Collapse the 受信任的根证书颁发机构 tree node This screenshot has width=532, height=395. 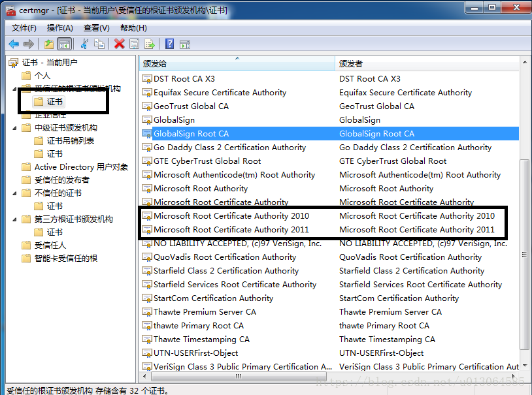(x=14, y=89)
